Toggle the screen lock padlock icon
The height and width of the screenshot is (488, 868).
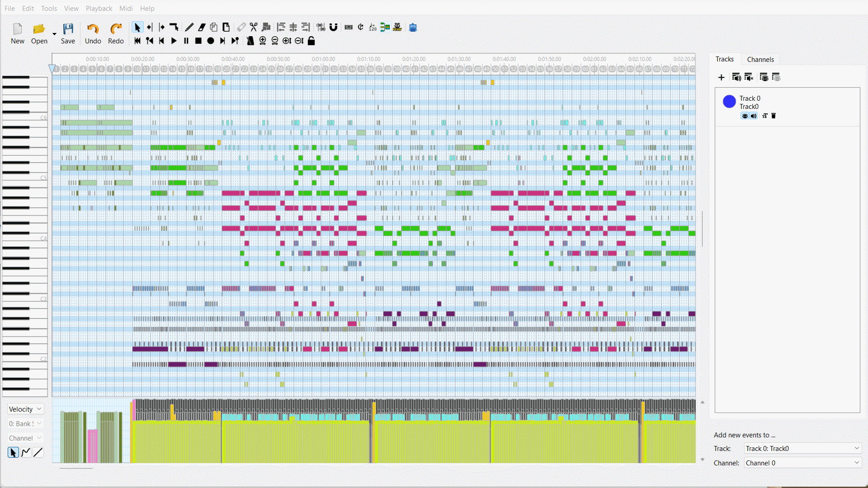311,41
